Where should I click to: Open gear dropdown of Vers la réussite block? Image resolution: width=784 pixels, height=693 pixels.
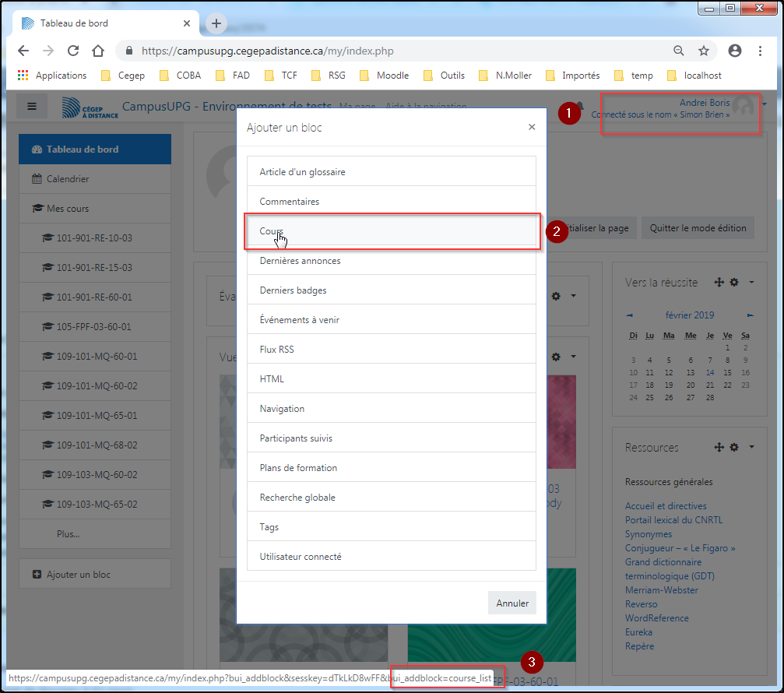pyautogui.click(x=738, y=282)
